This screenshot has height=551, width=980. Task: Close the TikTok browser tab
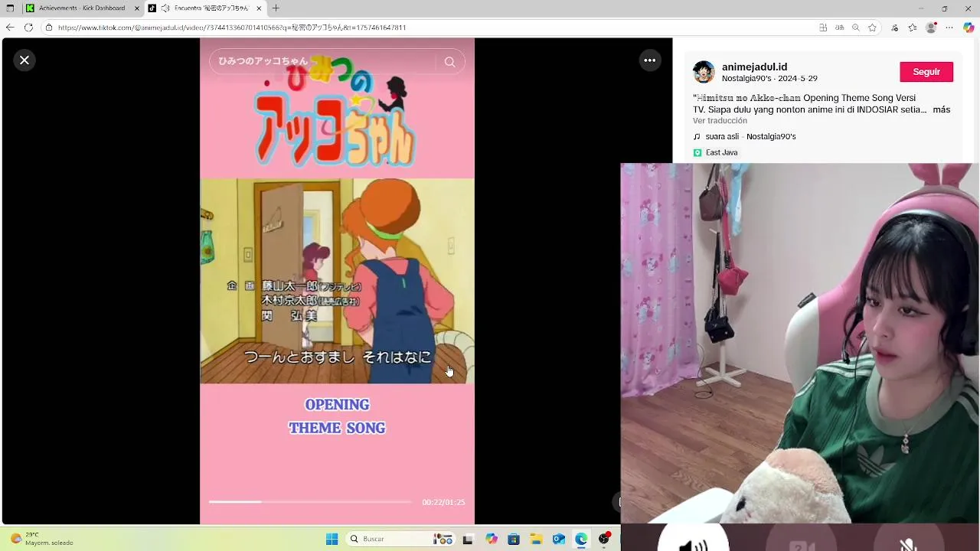click(259, 8)
